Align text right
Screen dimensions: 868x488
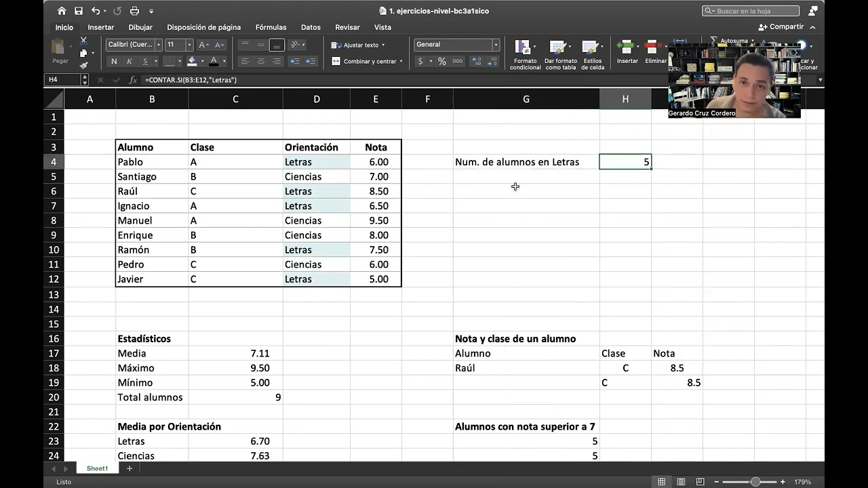click(x=276, y=61)
